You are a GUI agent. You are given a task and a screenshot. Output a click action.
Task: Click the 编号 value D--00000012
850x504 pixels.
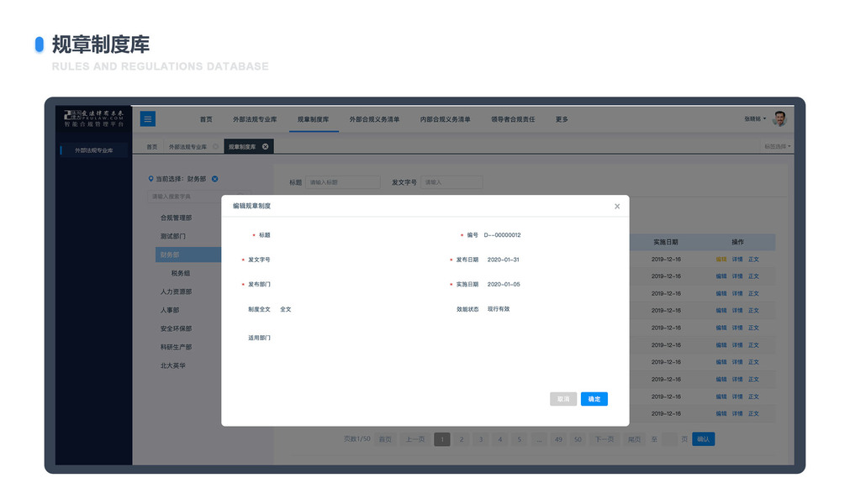[x=502, y=235]
